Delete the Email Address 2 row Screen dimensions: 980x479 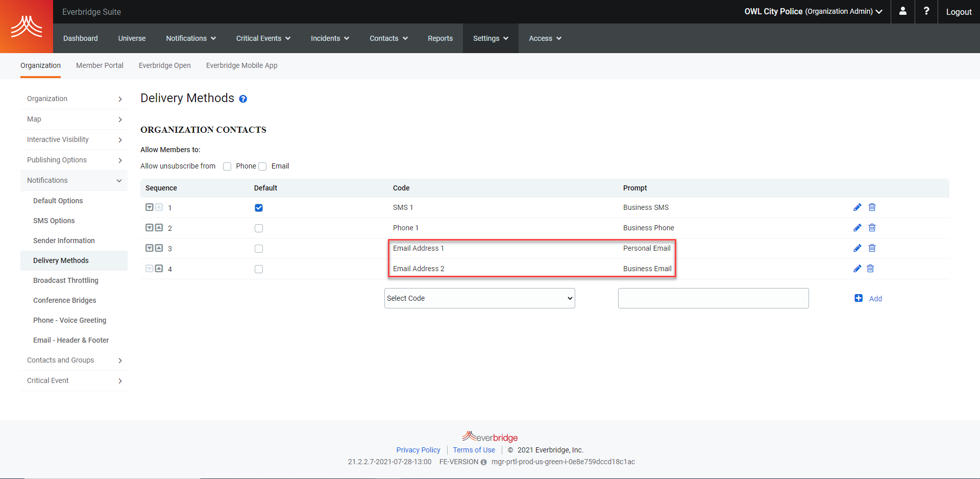(x=870, y=269)
